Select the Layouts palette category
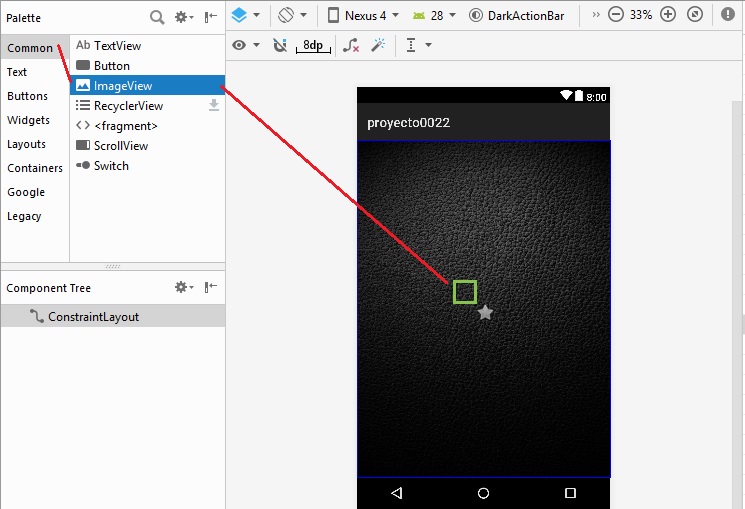The height and width of the screenshot is (509, 745). click(26, 144)
